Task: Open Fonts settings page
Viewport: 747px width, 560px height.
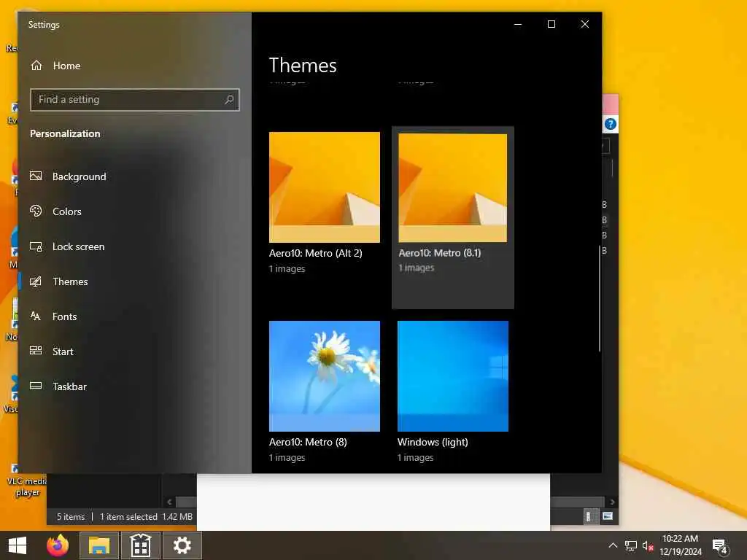Action: pyautogui.click(x=64, y=316)
